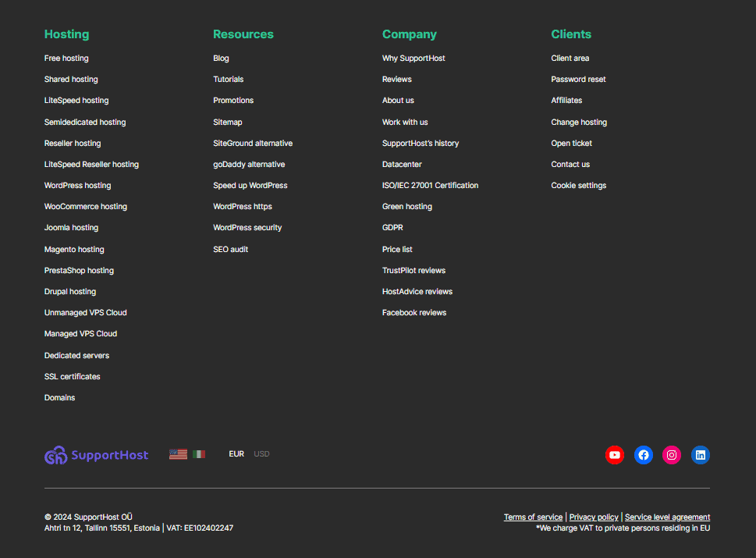756x558 pixels.
Task: Open Cookie settings
Action: pos(578,185)
